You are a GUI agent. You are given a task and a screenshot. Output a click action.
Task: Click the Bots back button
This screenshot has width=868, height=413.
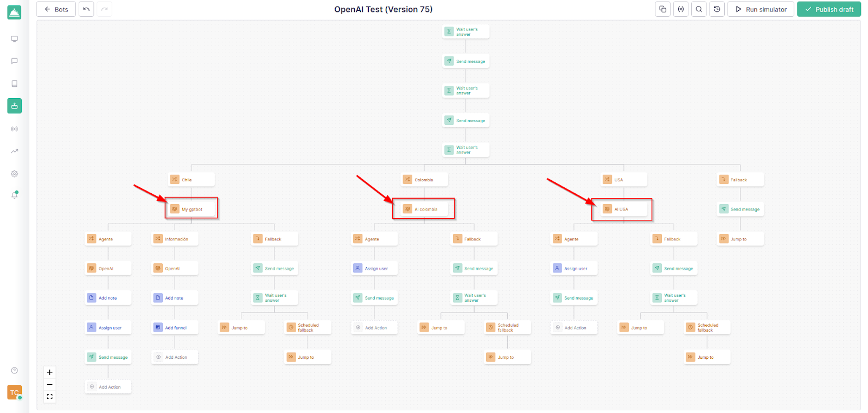click(56, 9)
